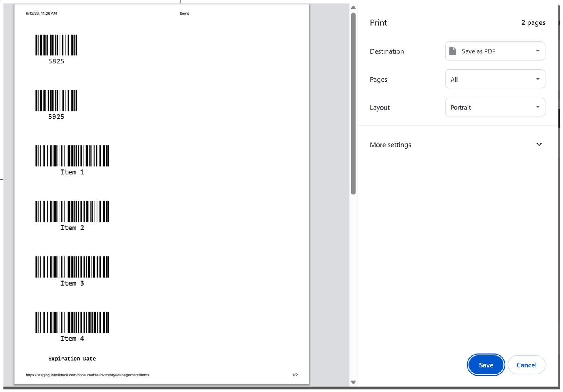Open the Pages dropdown set to All
This screenshot has height=392, width=563.
pyautogui.click(x=495, y=79)
